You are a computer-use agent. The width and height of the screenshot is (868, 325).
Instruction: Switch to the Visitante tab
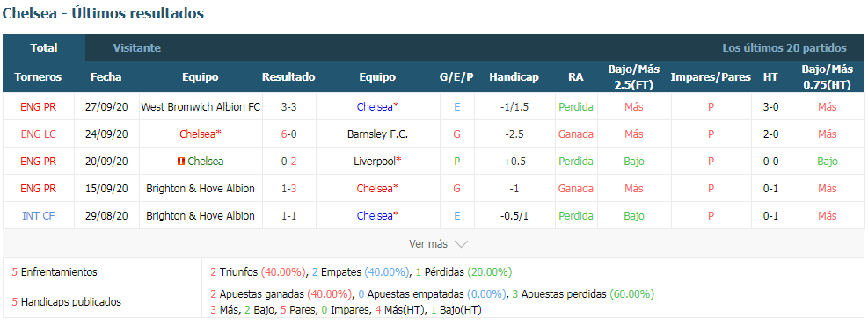pyautogui.click(x=136, y=48)
